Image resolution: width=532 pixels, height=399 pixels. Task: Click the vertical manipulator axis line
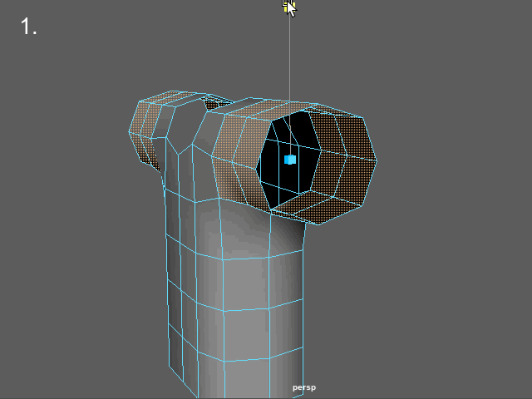[289, 66]
